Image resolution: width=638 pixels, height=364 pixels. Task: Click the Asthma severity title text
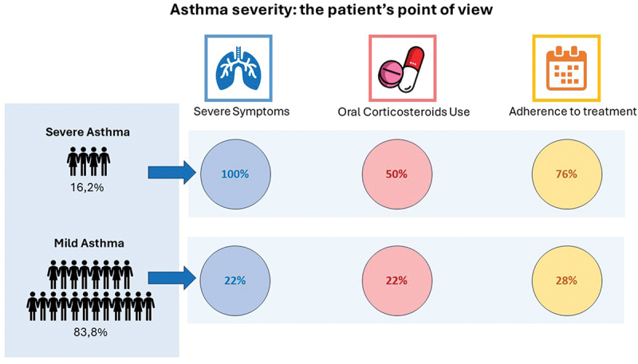[x=319, y=11]
